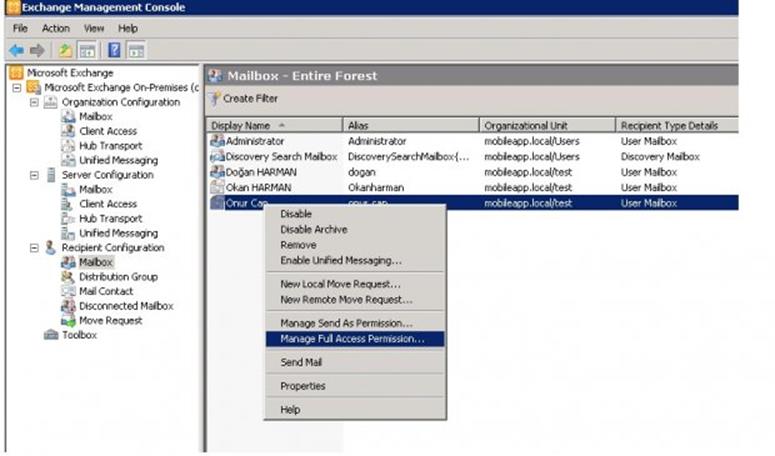Select Mailbox under Server Configuration

point(96,189)
